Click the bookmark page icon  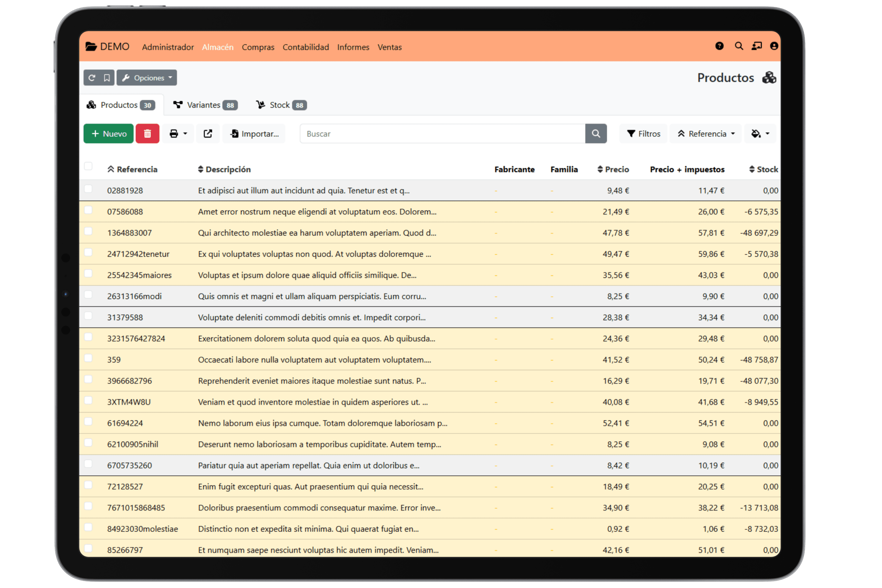coord(107,78)
